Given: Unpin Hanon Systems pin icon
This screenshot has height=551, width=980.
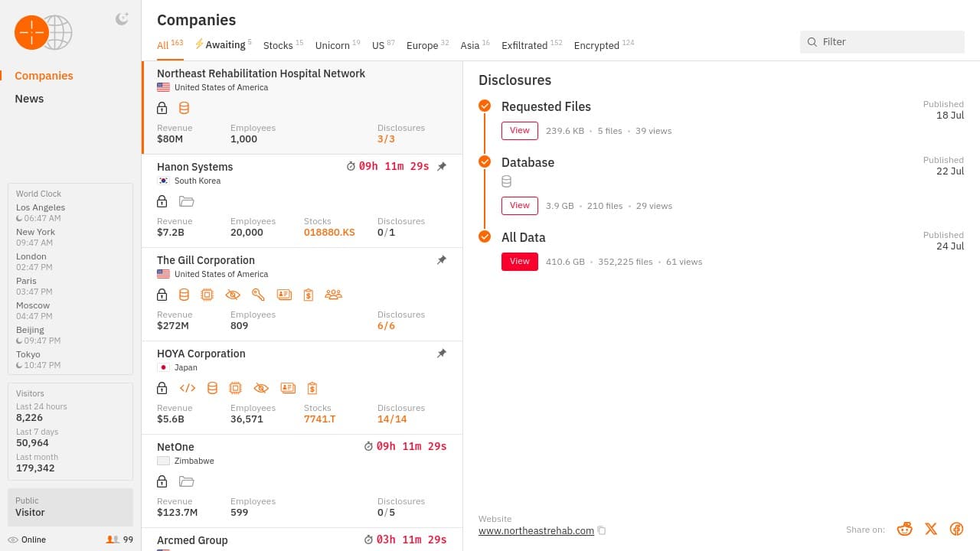Looking at the screenshot, I should point(441,167).
